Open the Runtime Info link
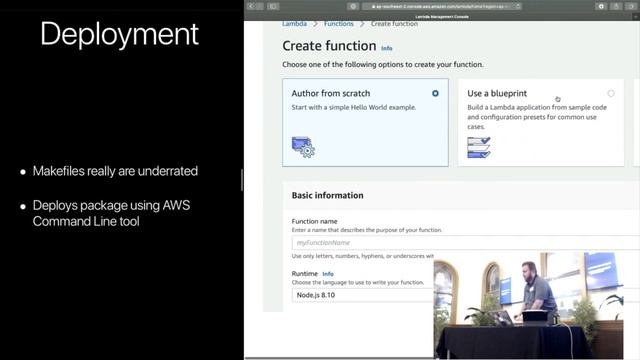The image size is (640, 360). click(x=328, y=274)
